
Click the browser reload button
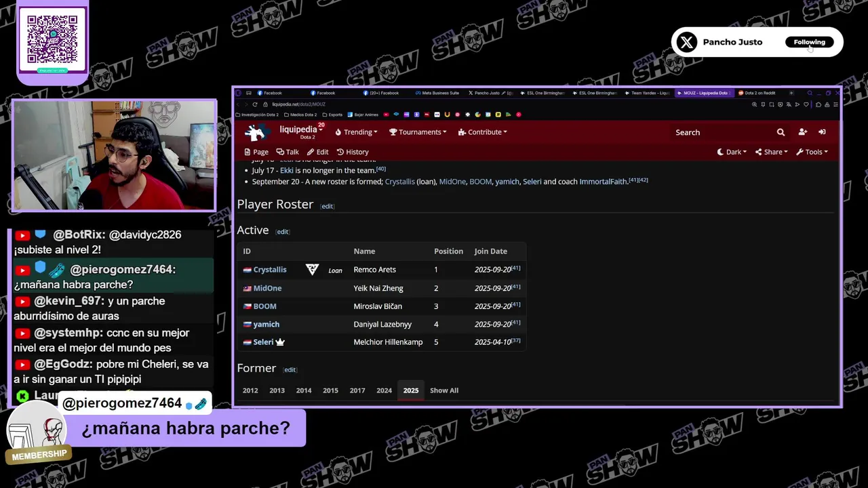[255, 104]
